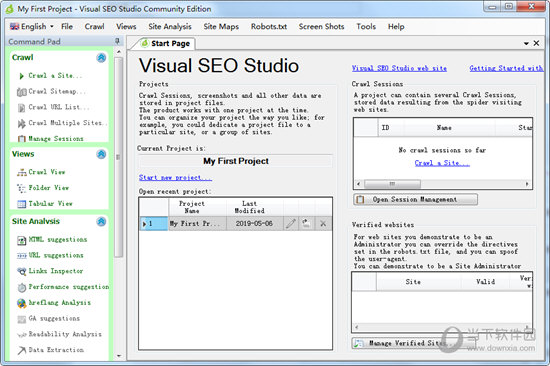This screenshot has width=550, height=366.
Task: Click Command Pad scrollbar down arrow
Action: [x=119, y=355]
